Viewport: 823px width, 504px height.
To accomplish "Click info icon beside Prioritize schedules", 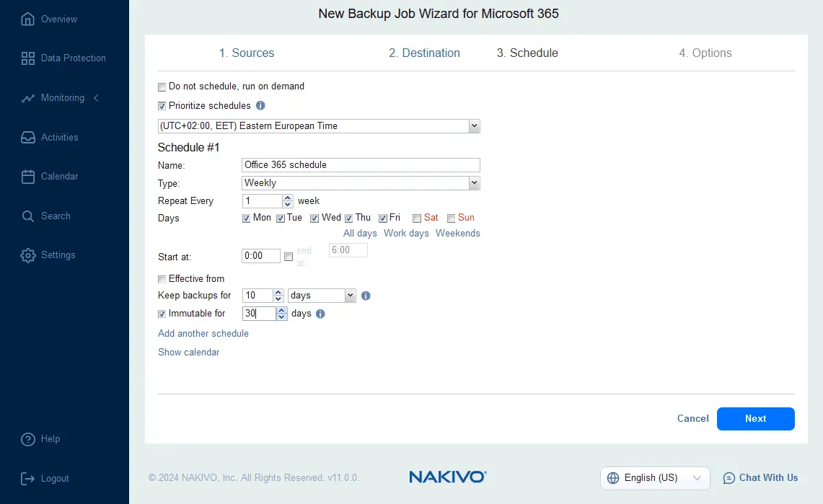I will pos(260,105).
